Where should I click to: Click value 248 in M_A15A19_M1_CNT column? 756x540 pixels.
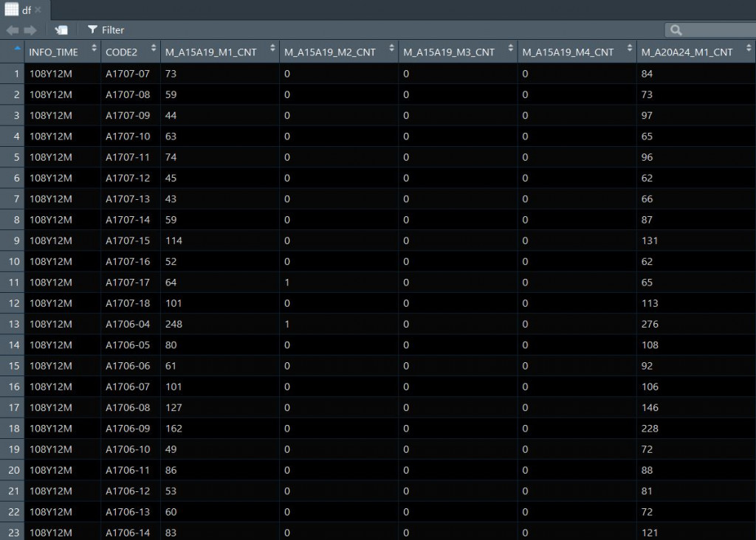173,324
